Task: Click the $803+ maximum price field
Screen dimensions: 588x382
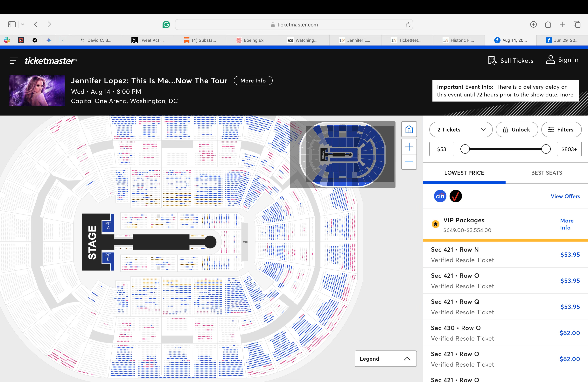Action: coord(569,149)
